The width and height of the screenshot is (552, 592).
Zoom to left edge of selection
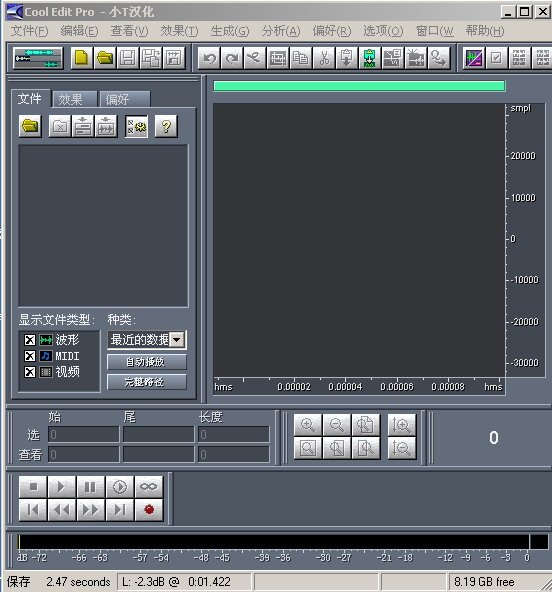coord(337,448)
